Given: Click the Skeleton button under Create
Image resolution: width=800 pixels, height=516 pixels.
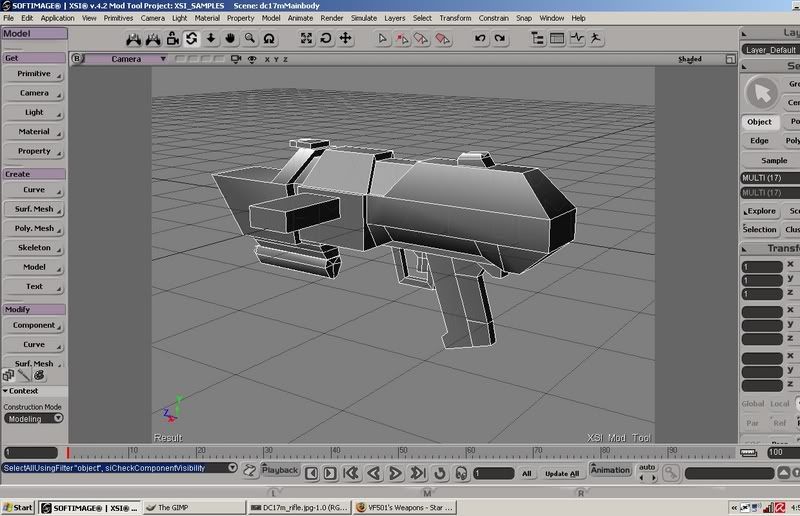Looking at the screenshot, I should pos(34,248).
